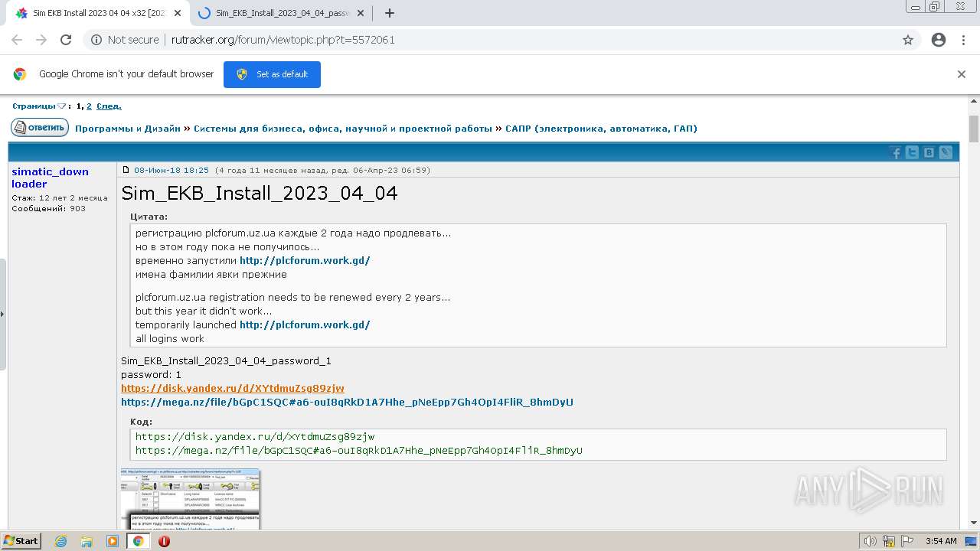The width and height of the screenshot is (980, 551).
Task: Click the Ответить reply button
Action: (40, 128)
